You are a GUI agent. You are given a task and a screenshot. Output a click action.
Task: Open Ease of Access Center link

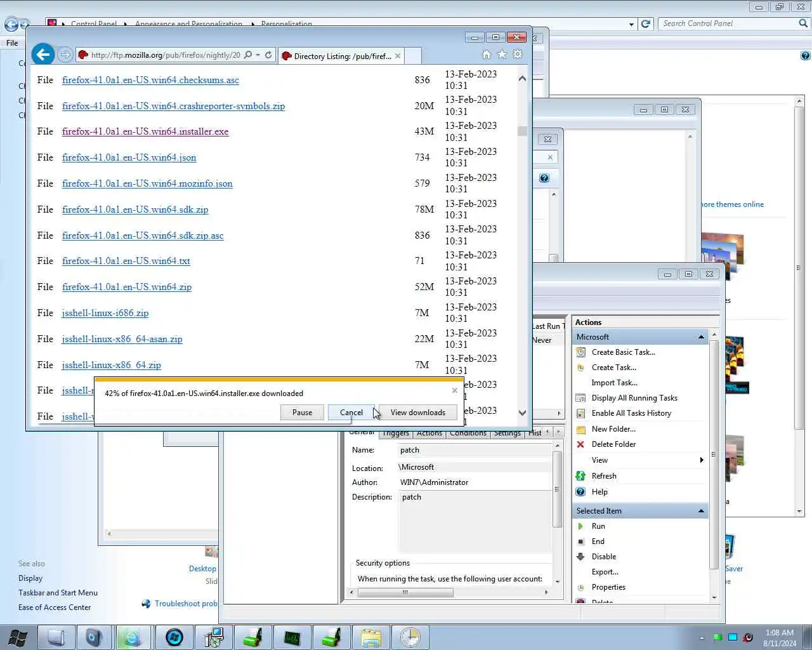(55, 607)
